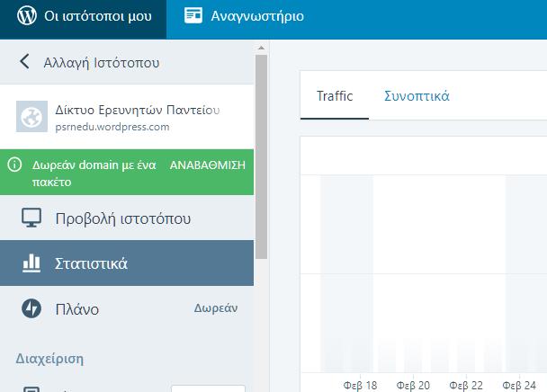Click the back chevron beside Αλλαγή Ιστότοπου
The height and width of the screenshot is (392, 547).
(24, 62)
